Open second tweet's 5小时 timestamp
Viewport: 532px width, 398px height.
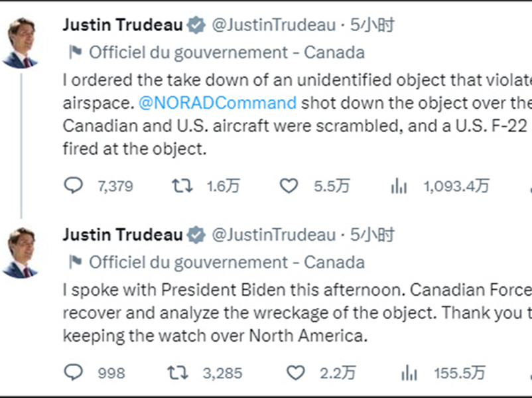click(x=372, y=235)
